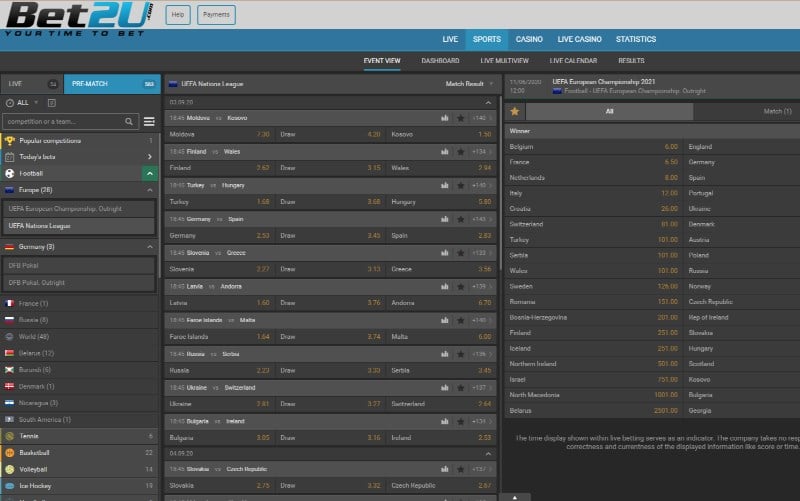Open the CASINO section

point(529,39)
